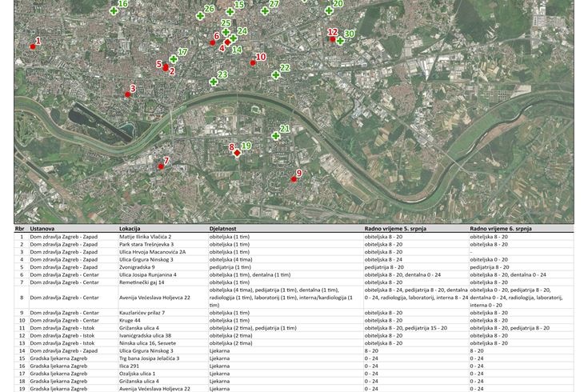Image resolution: width=588 pixels, height=392 pixels.
Task: Select green pharmacy cross 23
Action: 214,82
